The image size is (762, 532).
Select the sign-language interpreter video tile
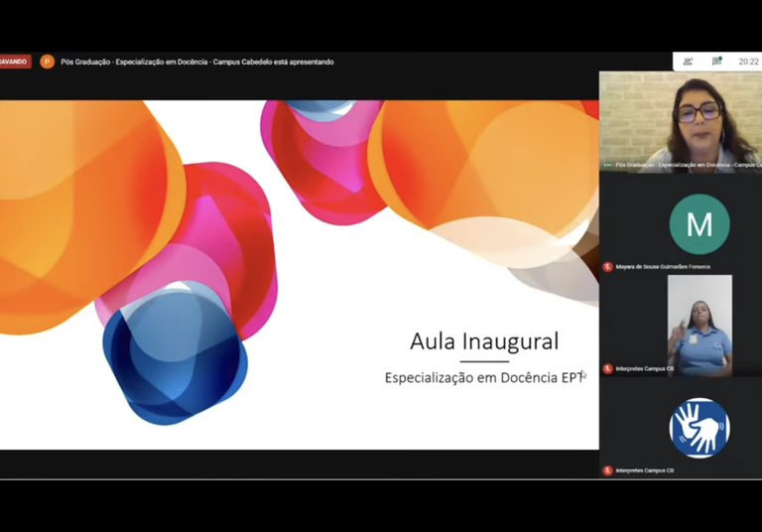pyautogui.click(x=699, y=324)
